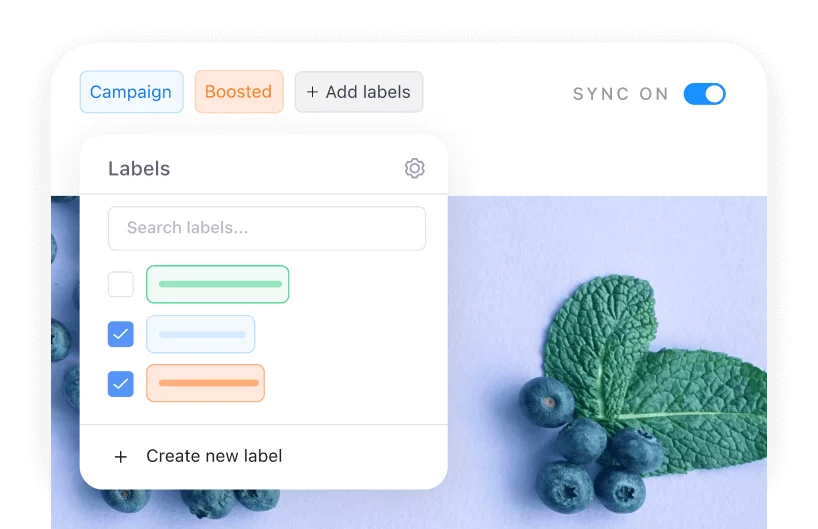Screen dimensions: 818x529
Task: Click blueberries beneath the Labels panel
Action: click(190, 502)
